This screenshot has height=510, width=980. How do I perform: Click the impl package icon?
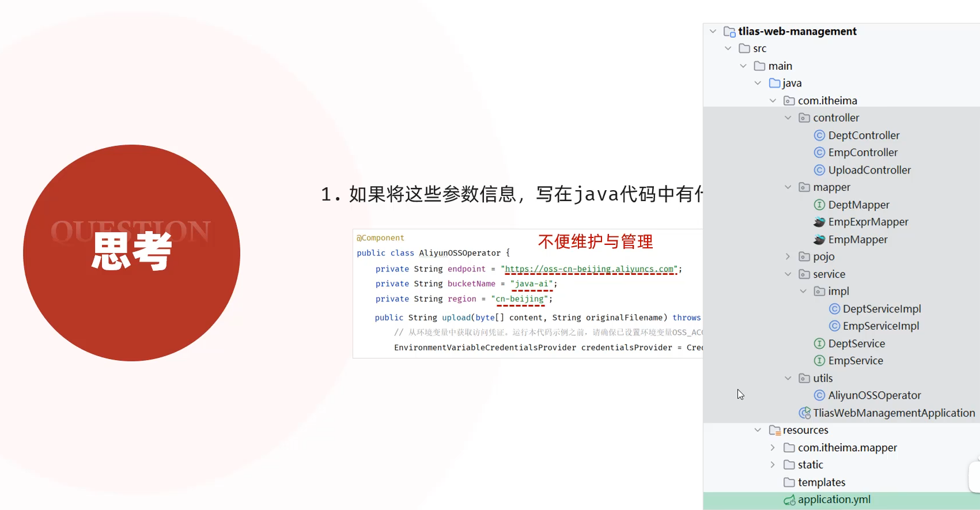tap(819, 292)
